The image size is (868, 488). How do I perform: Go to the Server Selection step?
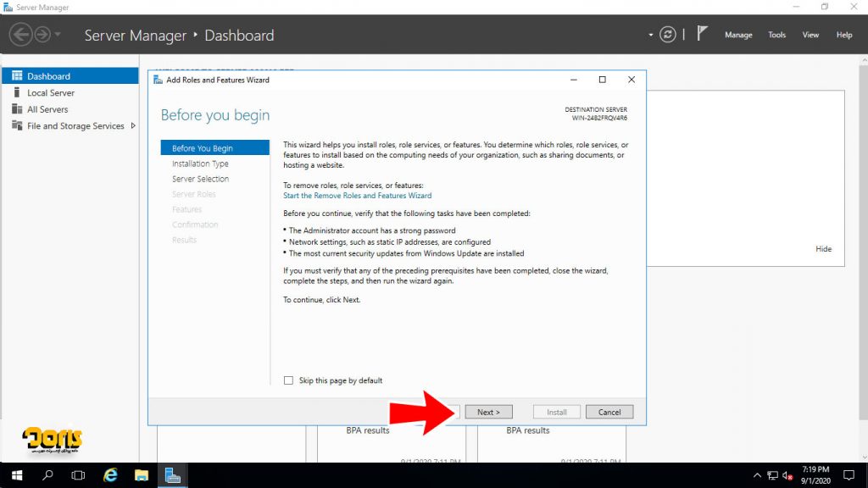[200, 179]
